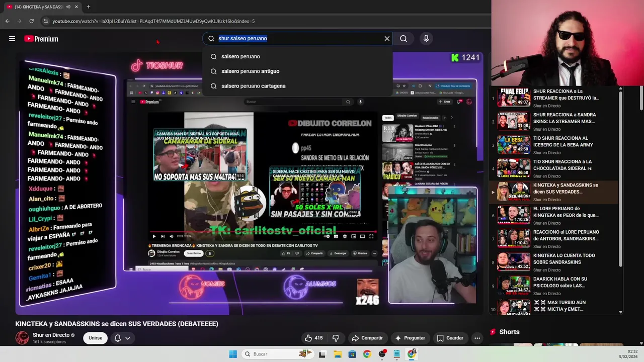This screenshot has width=644, height=362.
Task: Click the Unirse join button
Action: point(95,338)
